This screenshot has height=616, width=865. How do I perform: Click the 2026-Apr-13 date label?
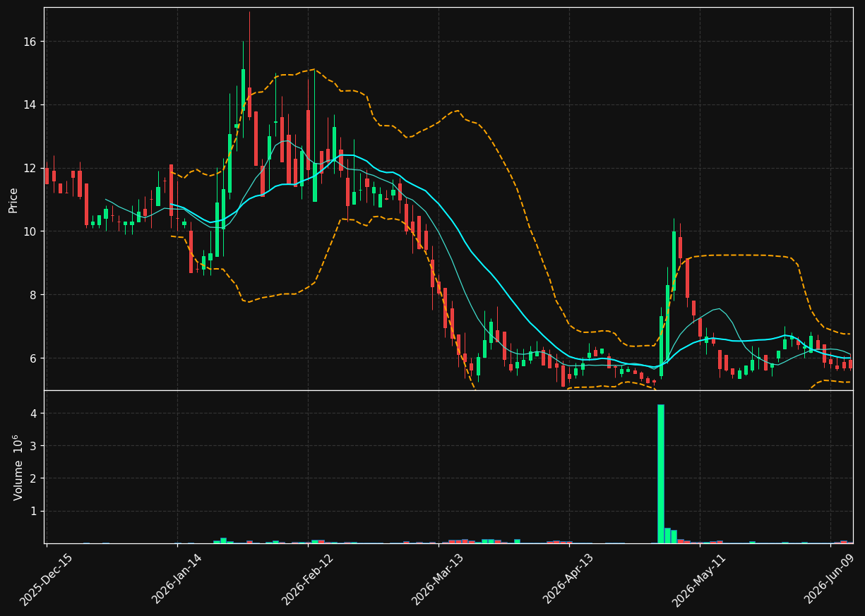coord(569,578)
